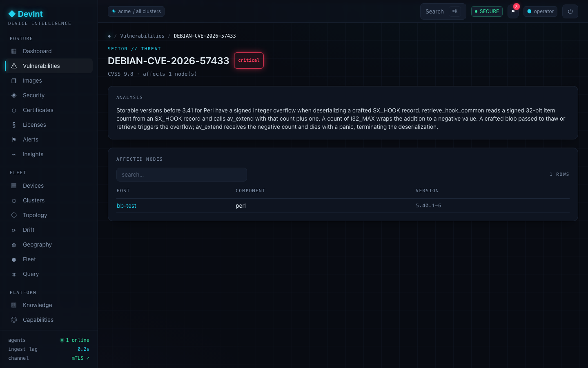Screen dimensions: 588x368
Task: Select the Fleet menu item
Action: (49, 259)
